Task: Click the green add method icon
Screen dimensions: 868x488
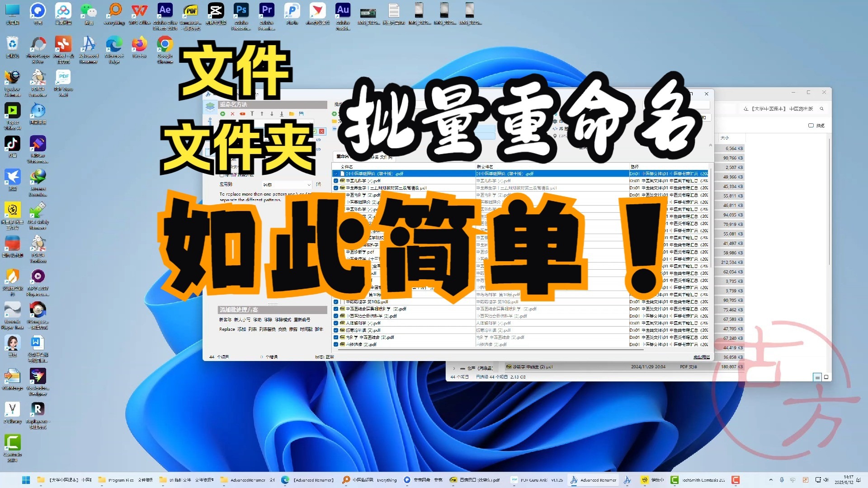Action: coord(222,114)
